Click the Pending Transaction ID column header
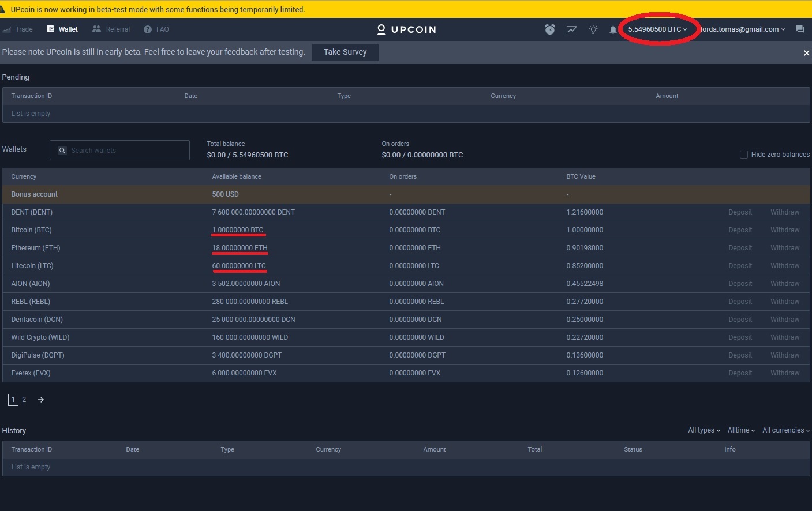This screenshot has width=812, height=511. click(x=32, y=96)
